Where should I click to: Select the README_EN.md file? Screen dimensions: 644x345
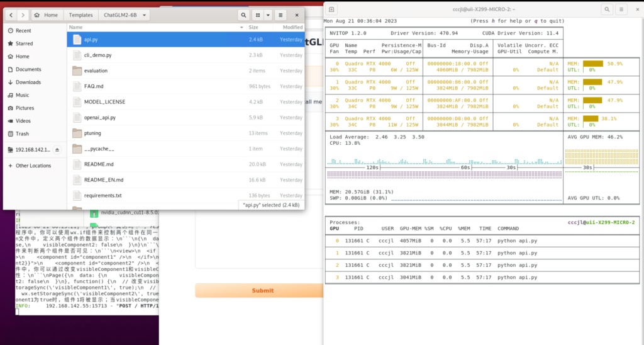pos(186,180)
